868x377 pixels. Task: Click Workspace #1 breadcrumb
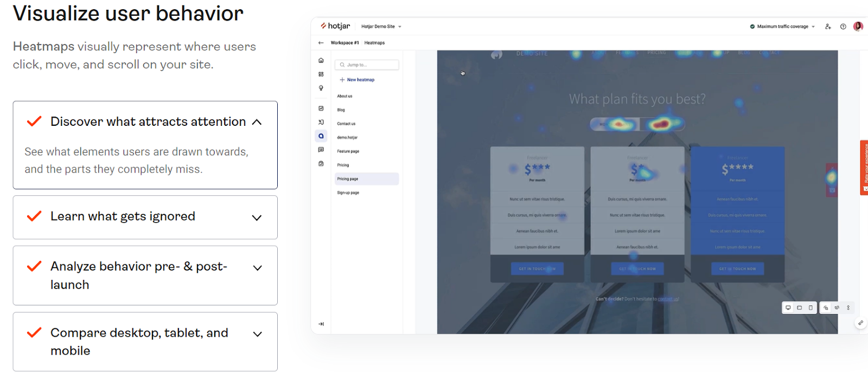[x=345, y=43]
